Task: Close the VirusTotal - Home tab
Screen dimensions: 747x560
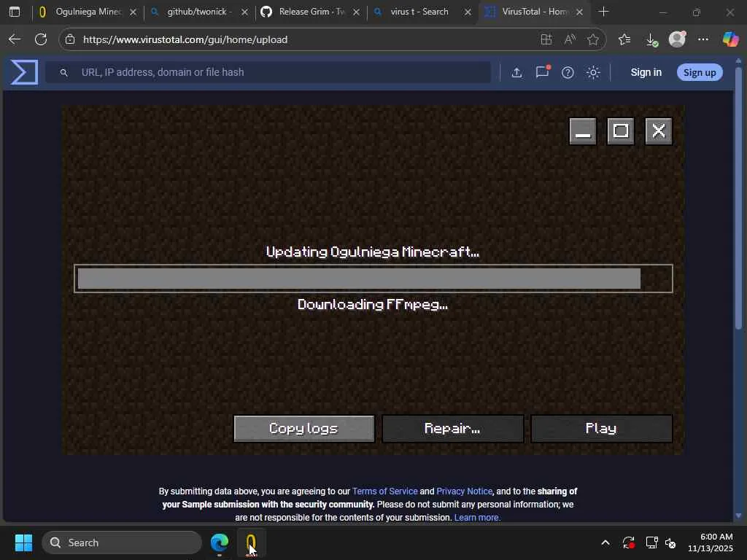Action: coord(580,12)
